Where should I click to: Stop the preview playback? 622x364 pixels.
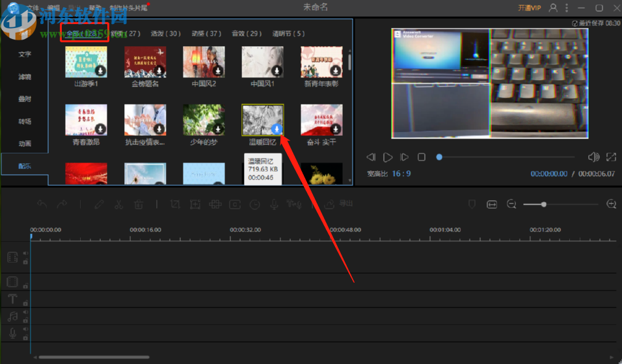(421, 157)
